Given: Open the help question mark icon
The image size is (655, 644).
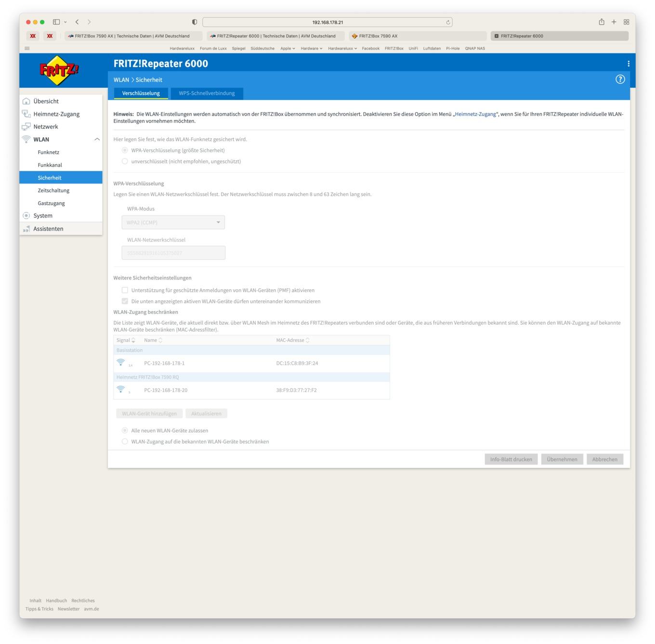Looking at the screenshot, I should coord(620,79).
